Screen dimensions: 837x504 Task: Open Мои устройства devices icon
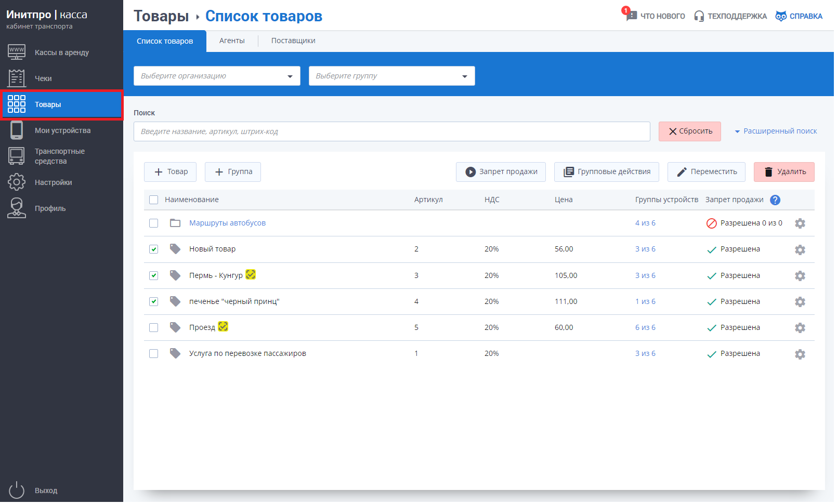pyautogui.click(x=17, y=130)
